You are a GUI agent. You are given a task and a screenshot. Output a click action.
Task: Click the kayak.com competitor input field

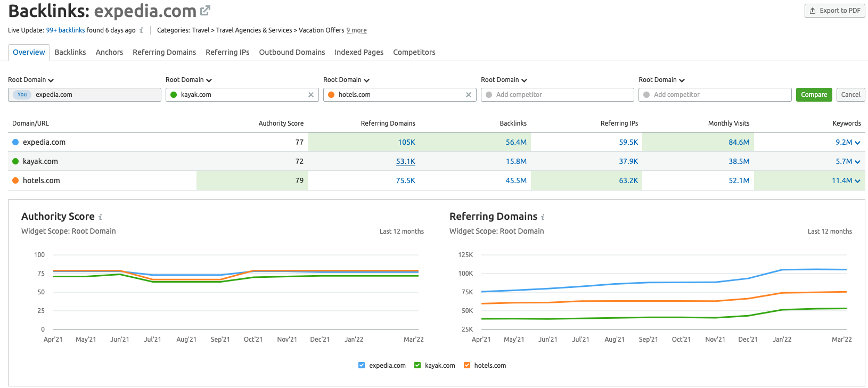(242, 95)
